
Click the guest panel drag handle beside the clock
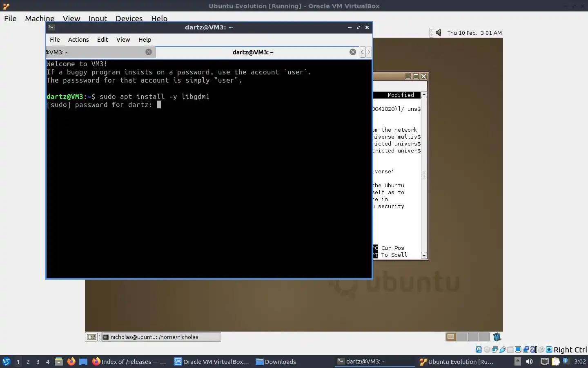coord(431,33)
